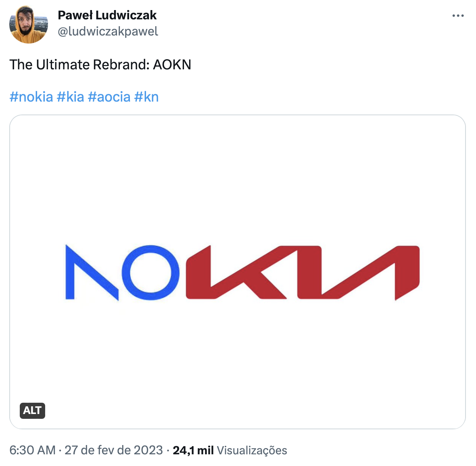
Task: Click the display name Paweł Ludwiczak
Action: pyautogui.click(x=107, y=15)
